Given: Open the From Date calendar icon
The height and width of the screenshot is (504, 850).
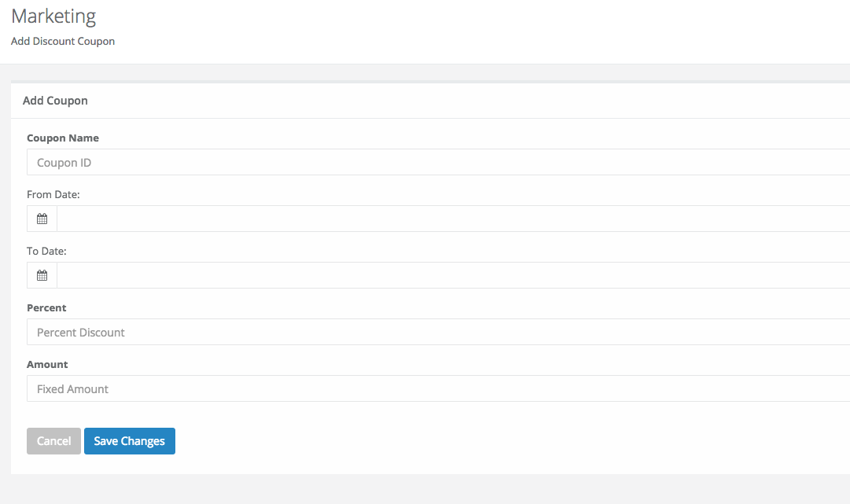Looking at the screenshot, I should pyautogui.click(x=42, y=219).
